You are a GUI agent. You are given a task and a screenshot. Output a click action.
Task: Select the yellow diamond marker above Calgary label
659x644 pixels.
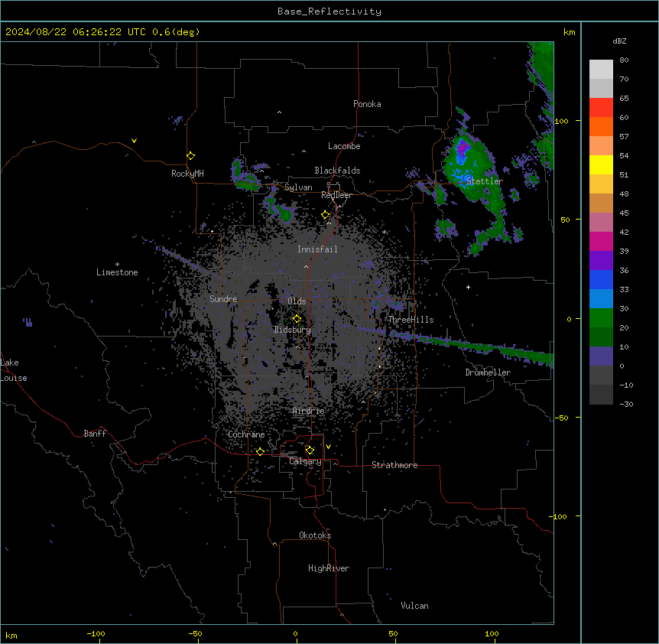(x=310, y=450)
